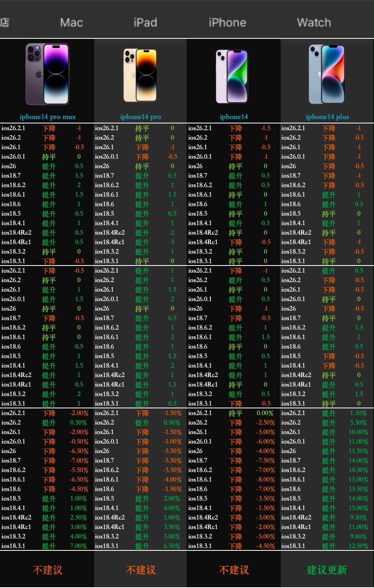Tap 建议更新 under iphone14 plus column

[x=327, y=570]
